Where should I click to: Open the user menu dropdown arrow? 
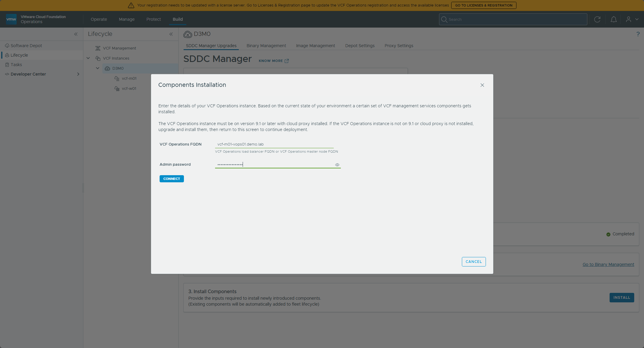[637, 19]
